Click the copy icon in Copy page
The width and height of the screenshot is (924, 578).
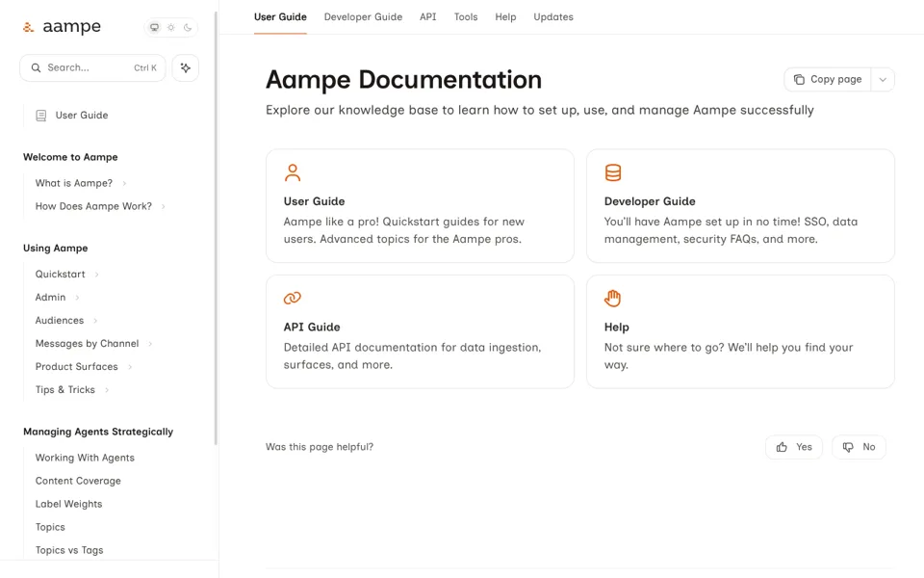[799, 80]
